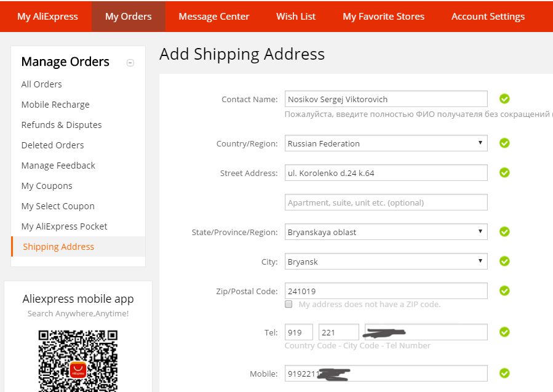This screenshot has height=392, width=553.
Task: Open Manage Feedback link
Action: coord(58,166)
